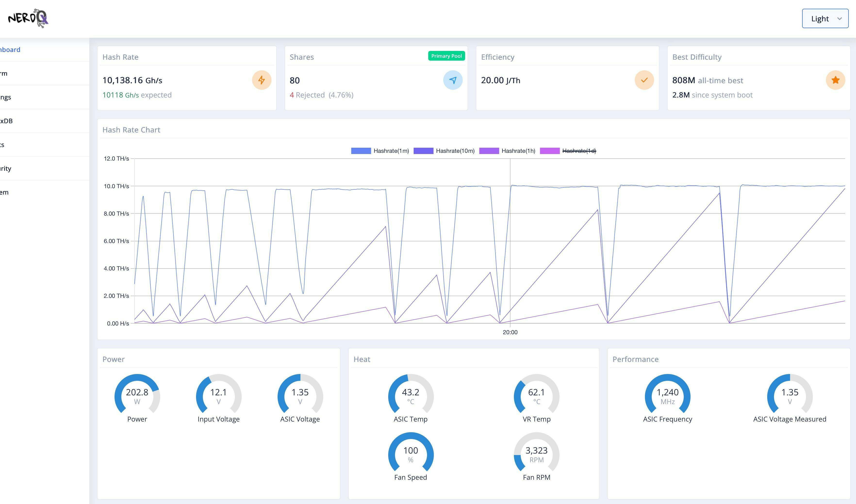Toggle the Hashrate(1h) legend label
This screenshot has width=856, height=504.
tap(518, 151)
